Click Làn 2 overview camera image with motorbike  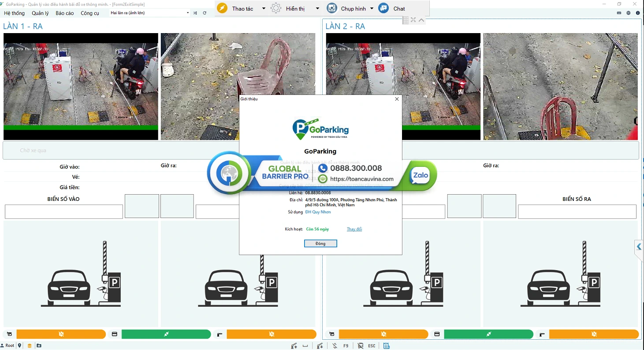(x=403, y=87)
